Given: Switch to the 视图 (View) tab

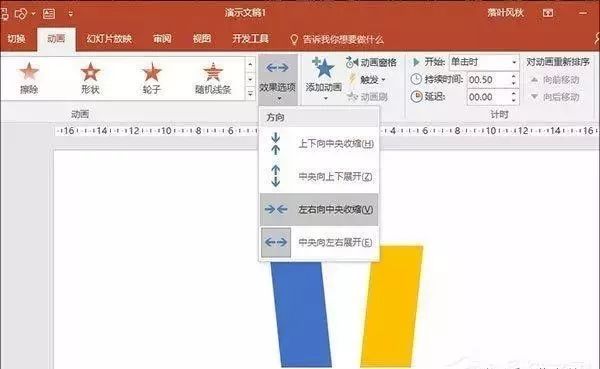Looking at the screenshot, I should (x=202, y=39).
